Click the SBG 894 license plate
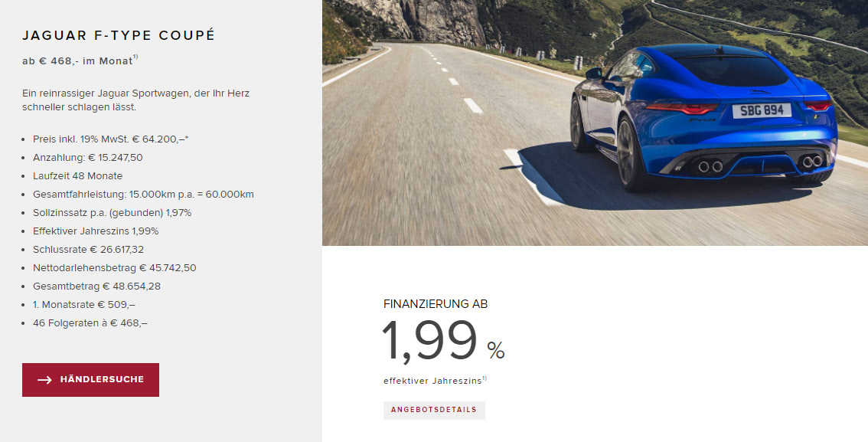This screenshot has height=442, width=868. tap(762, 111)
